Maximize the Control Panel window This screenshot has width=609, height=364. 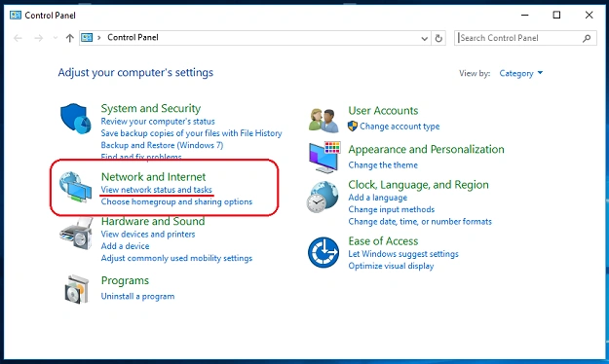[x=556, y=16]
